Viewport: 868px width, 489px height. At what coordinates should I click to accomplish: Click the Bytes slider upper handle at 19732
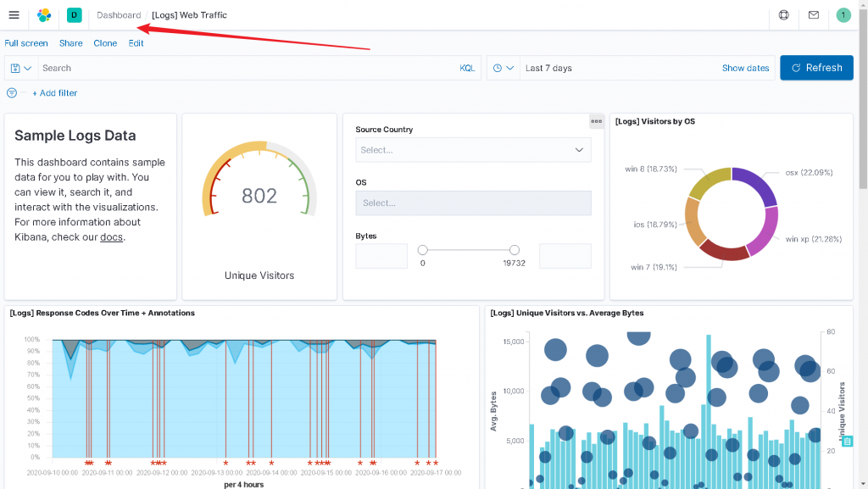(515, 250)
